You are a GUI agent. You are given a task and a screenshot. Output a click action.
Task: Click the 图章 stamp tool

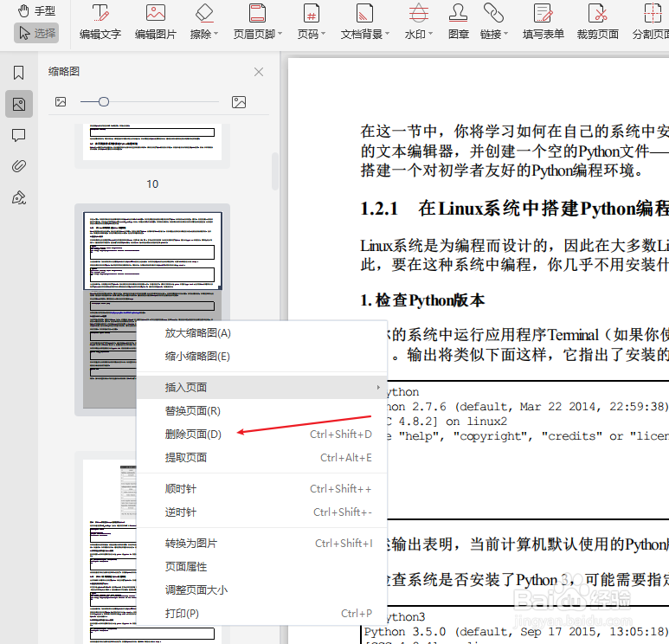(x=458, y=22)
